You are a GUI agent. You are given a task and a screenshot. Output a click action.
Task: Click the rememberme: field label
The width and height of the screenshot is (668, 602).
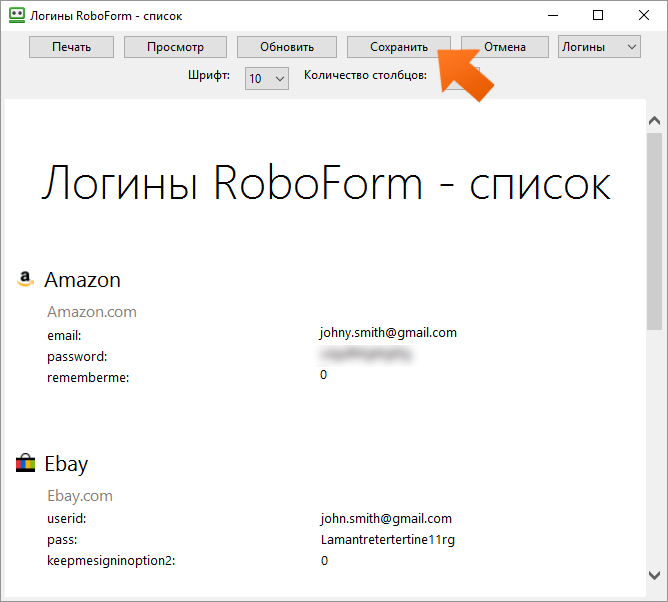[x=88, y=377]
